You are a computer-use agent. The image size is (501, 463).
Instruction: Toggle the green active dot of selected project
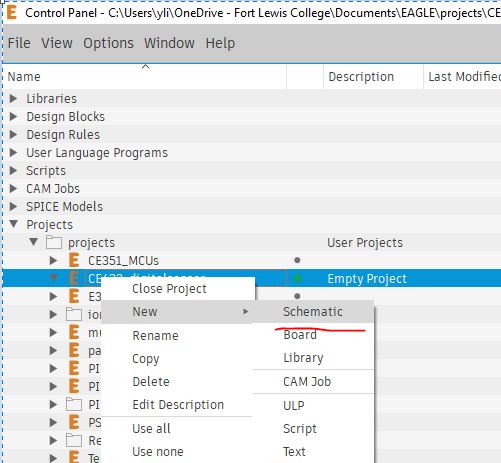tap(298, 278)
